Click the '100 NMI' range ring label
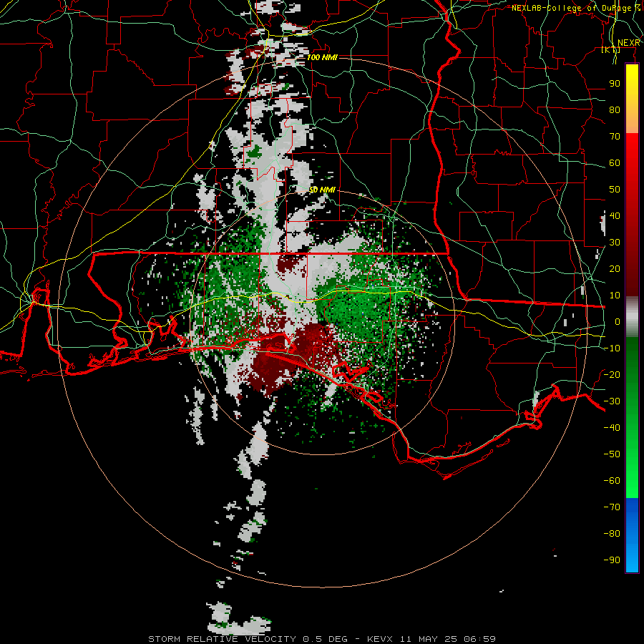The image size is (644, 644). [x=323, y=57]
